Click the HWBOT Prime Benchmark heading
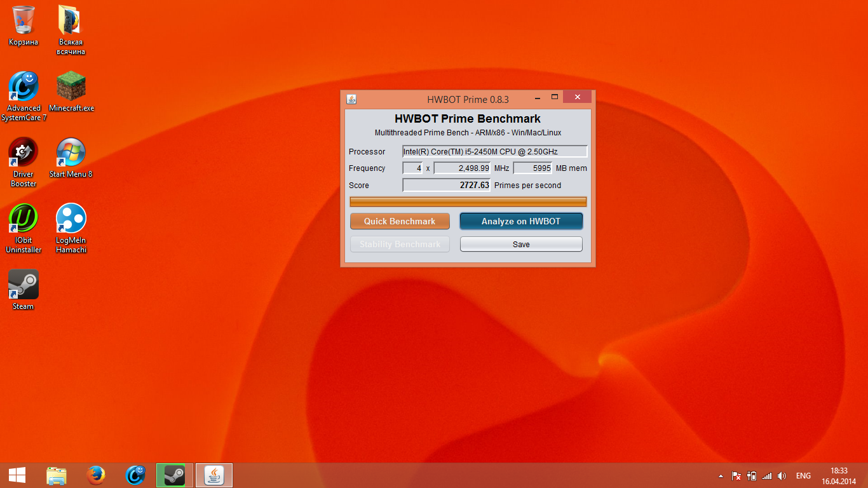The width and height of the screenshot is (868, 488). pos(468,119)
